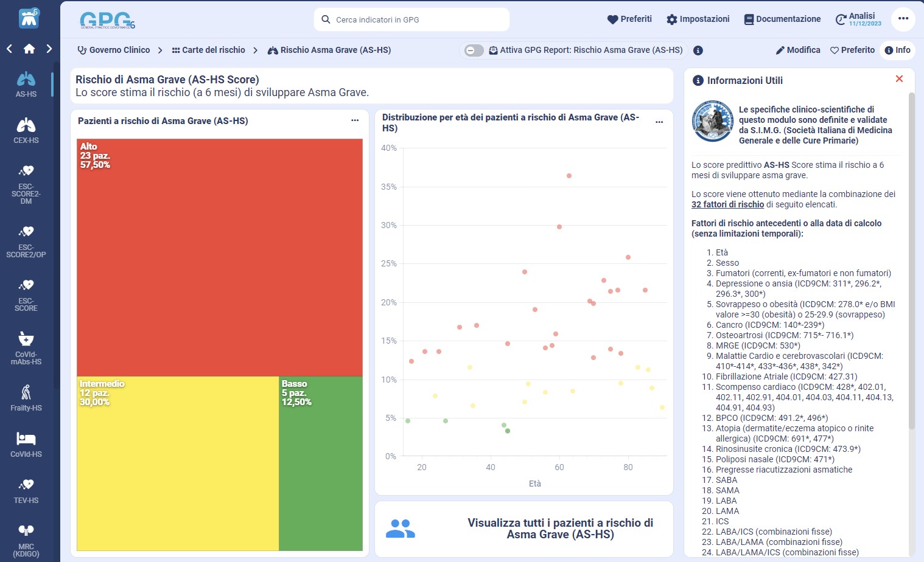This screenshot has height=562, width=924.
Task: Enable the Attiva GPG Report toggle
Action: coord(474,50)
